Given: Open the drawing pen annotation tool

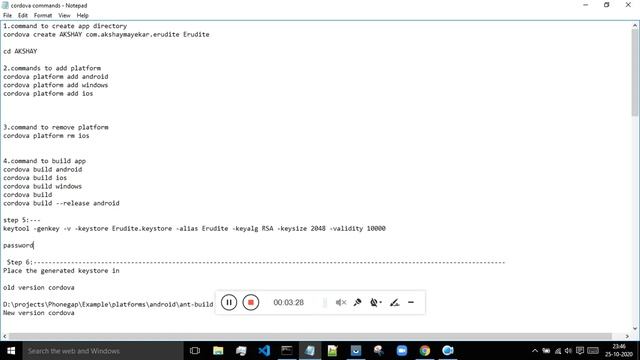Looking at the screenshot, I should pos(394,302).
